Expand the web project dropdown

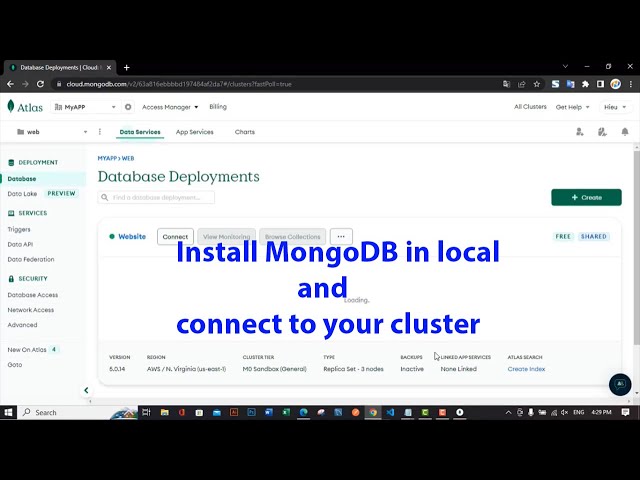pos(52,132)
